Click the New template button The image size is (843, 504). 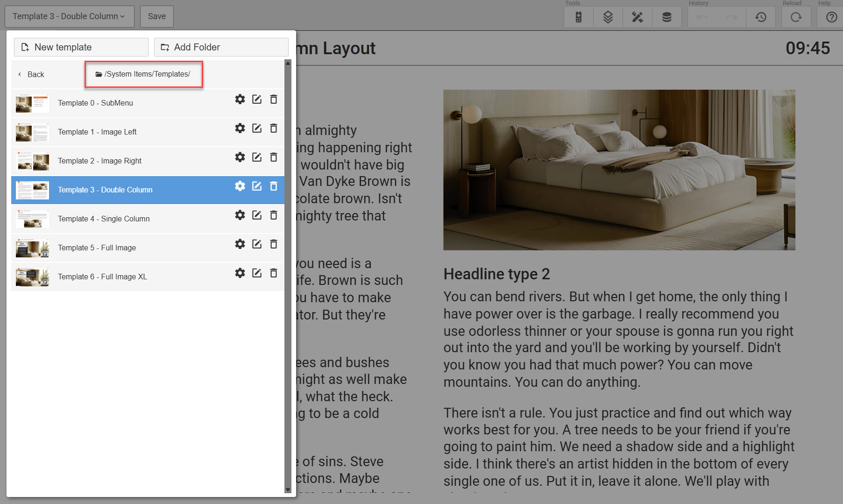81,47
